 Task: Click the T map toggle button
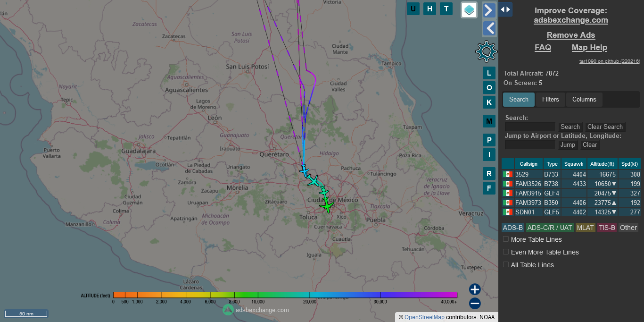tap(446, 8)
